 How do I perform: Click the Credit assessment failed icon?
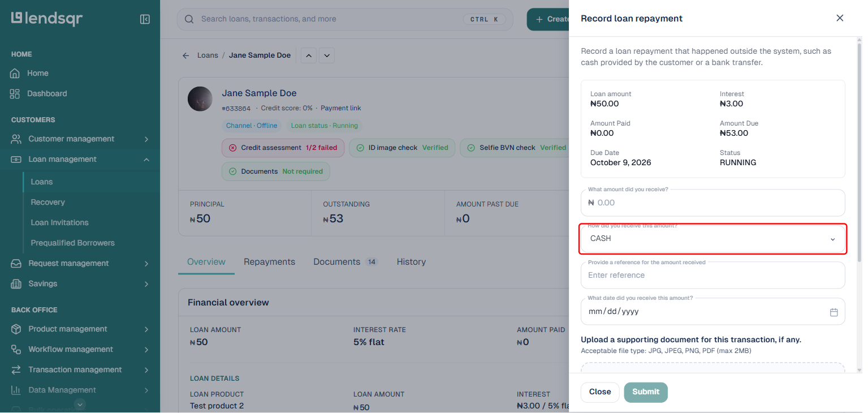coord(233,148)
